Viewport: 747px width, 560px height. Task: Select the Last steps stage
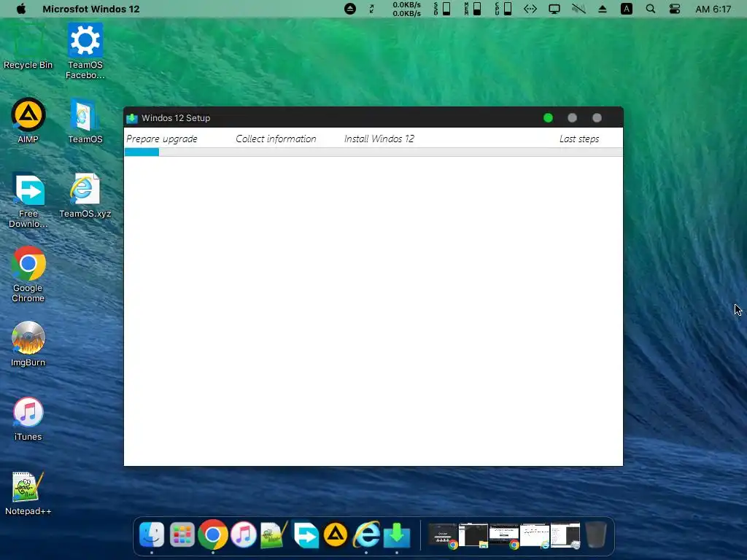coord(579,139)
